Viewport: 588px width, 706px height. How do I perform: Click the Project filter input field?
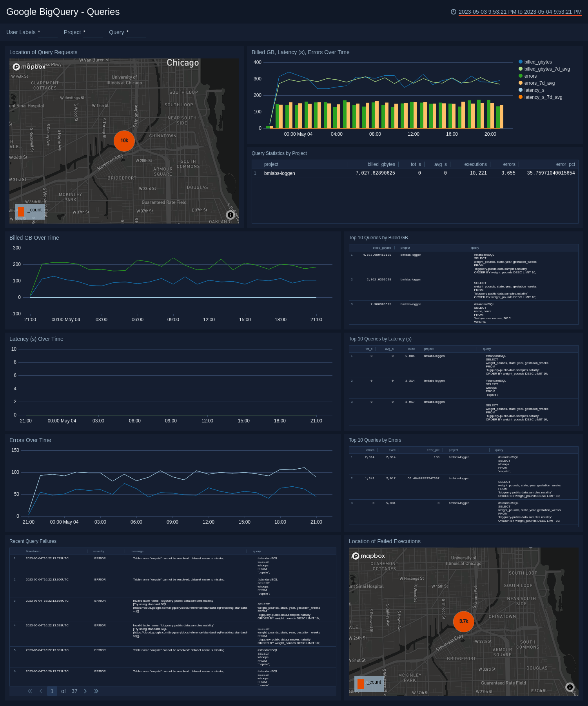click(93, 33)
